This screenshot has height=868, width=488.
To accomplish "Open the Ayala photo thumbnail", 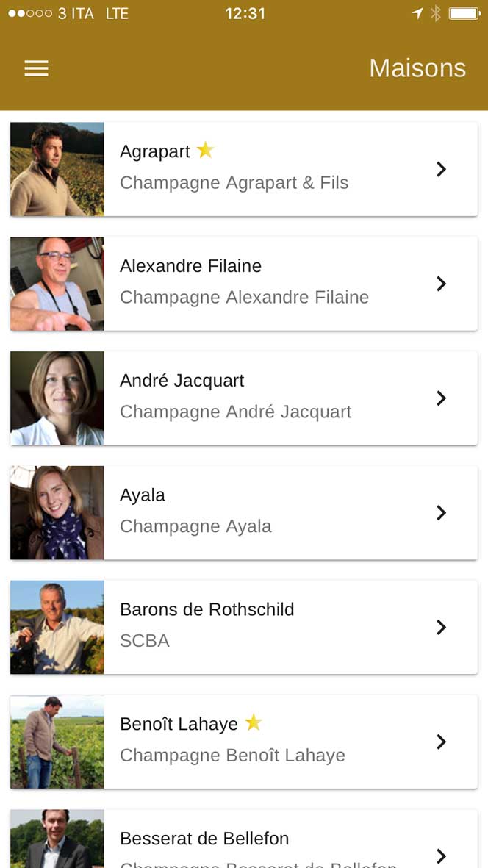I will (57, 513).
